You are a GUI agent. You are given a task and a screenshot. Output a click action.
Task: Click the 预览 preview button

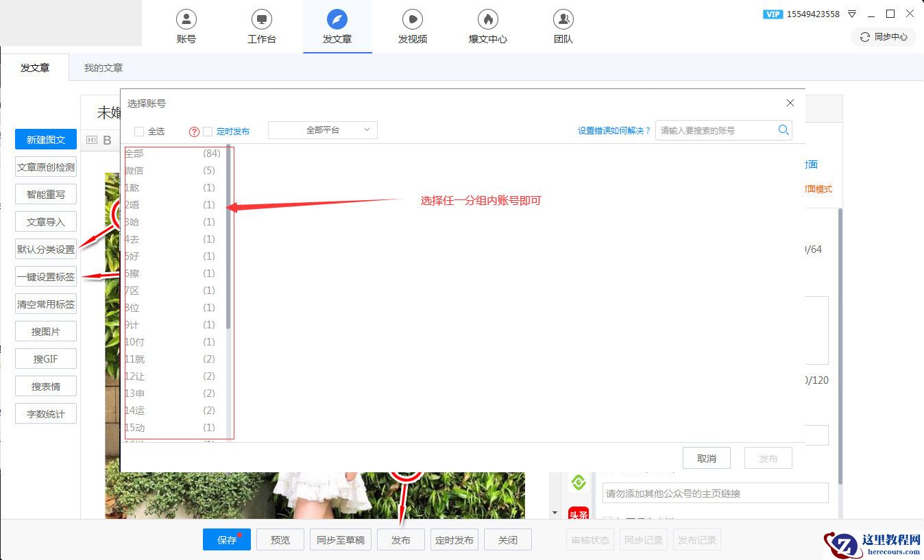(x=280, y=539)
